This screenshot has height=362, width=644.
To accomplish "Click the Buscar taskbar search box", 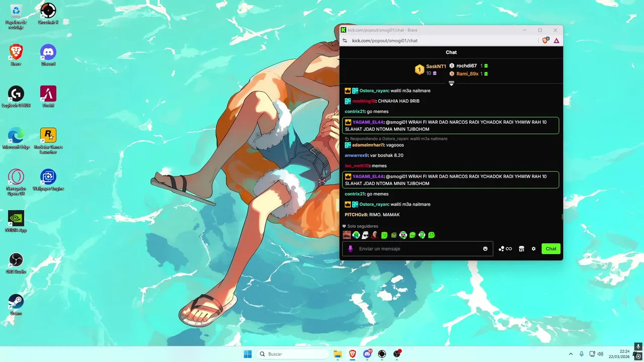I will (x=293, y=354).
